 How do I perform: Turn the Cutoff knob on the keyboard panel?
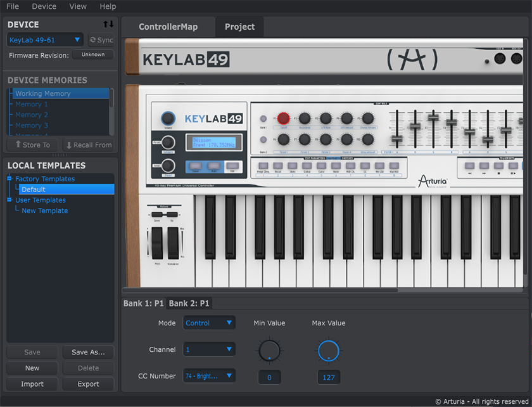tap(284, 119)
